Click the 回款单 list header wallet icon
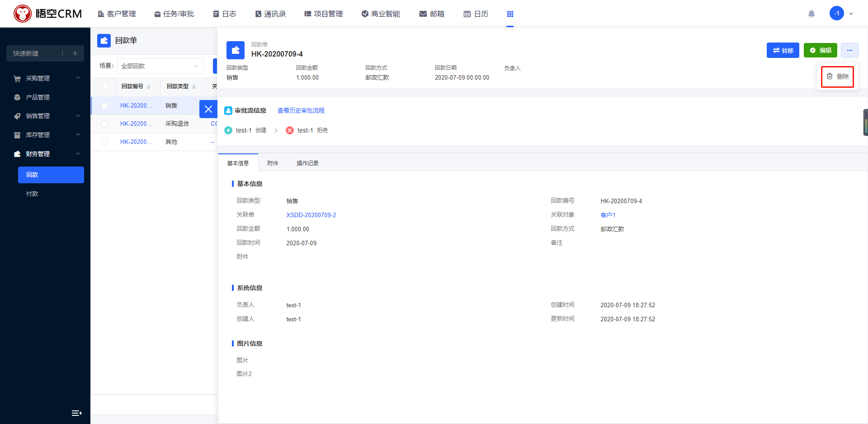The width and height of the screenshot is (868, 424). click(104, 41)
